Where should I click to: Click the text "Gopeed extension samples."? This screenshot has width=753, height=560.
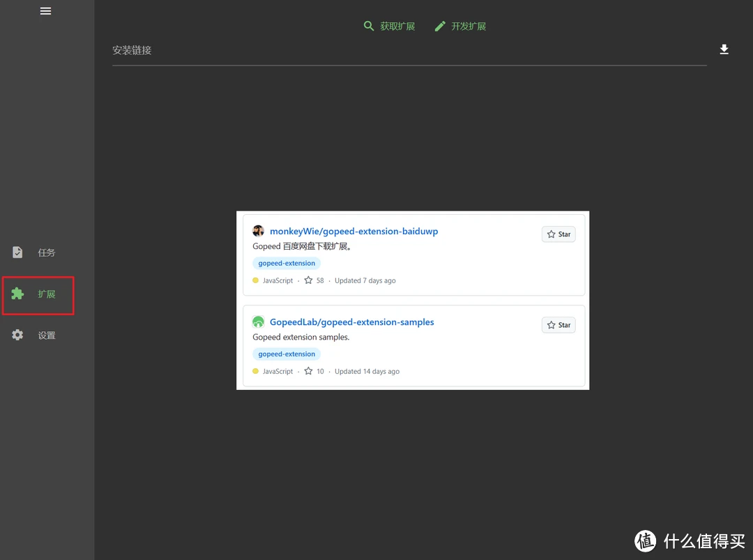(x=301, y=337)
